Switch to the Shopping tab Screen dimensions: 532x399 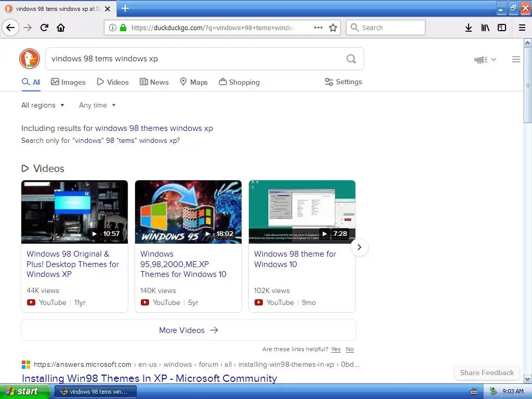239,82
